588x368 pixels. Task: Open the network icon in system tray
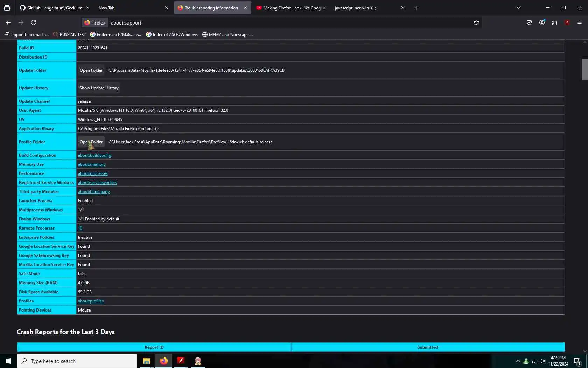[534, 361]
